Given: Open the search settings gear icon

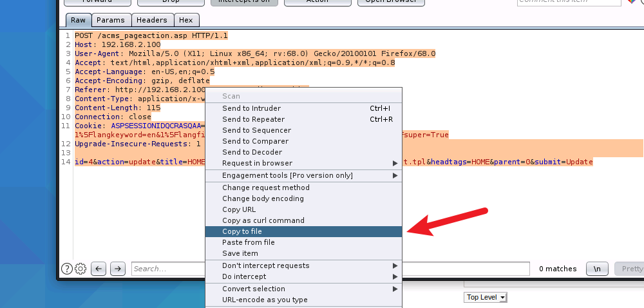Looking at the screenshot, I should click(x=80, y=269).
